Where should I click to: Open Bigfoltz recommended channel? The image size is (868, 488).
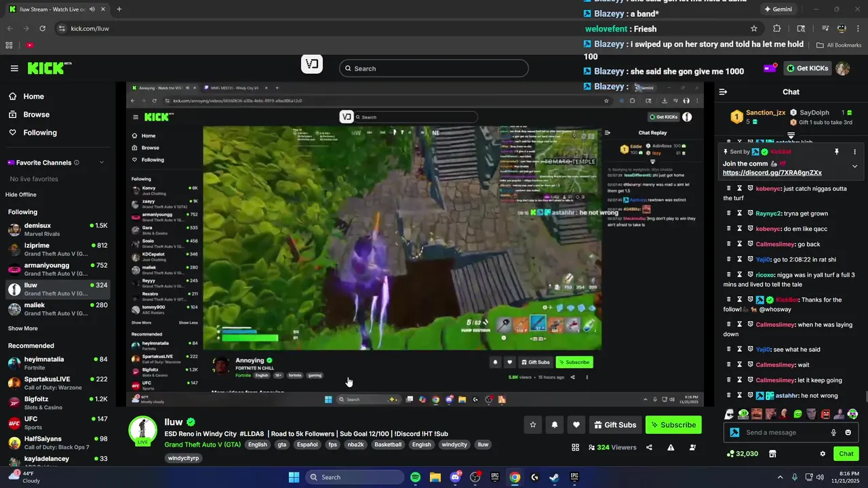pos(58,403)
